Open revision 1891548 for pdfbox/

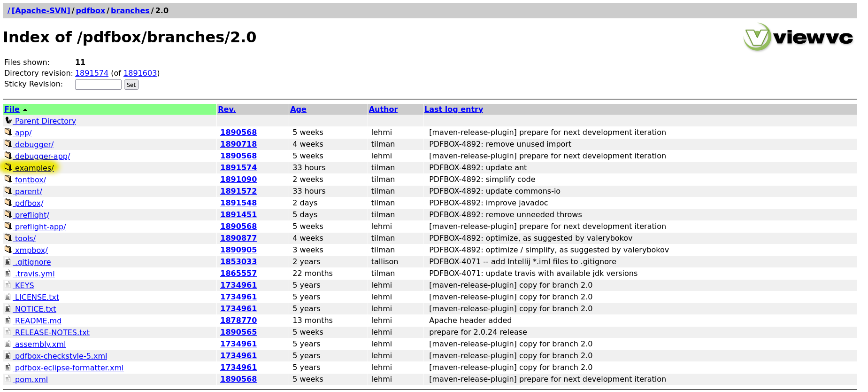coord(238,203)
